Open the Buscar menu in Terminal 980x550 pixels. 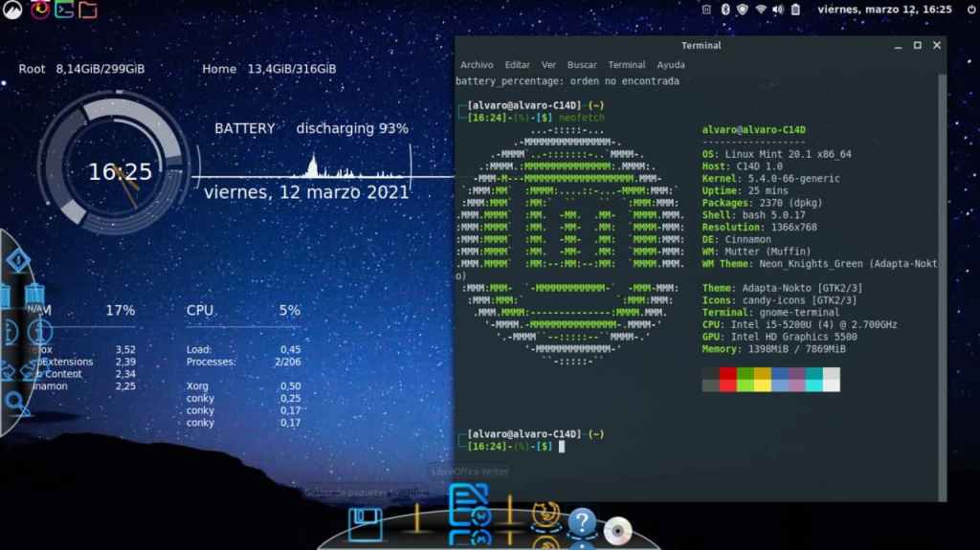(x=582, y=65)
